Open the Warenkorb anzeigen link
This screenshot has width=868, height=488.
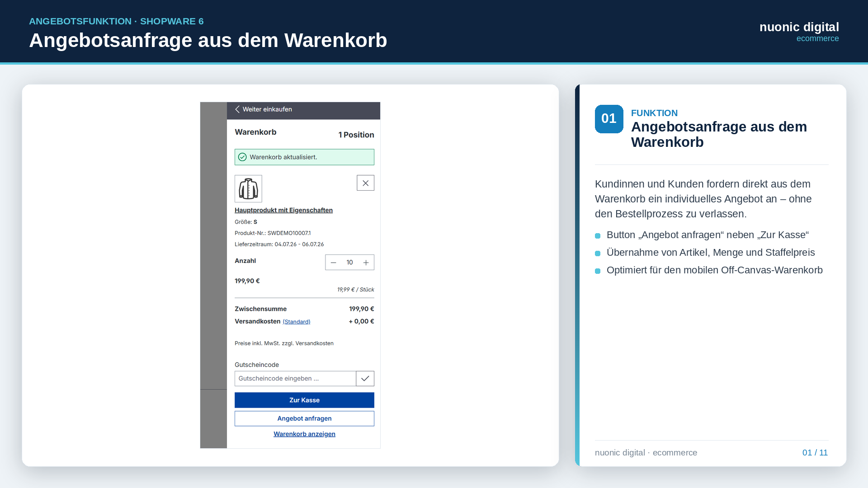tap(304, 434)
